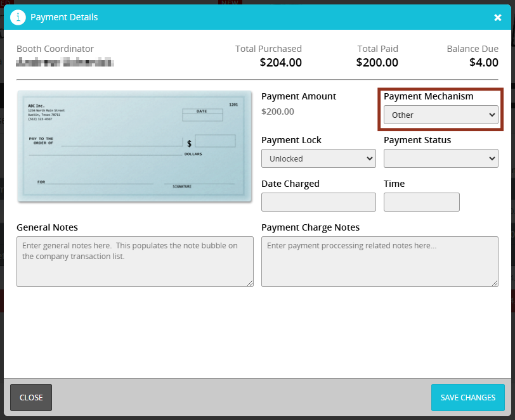Click the Booth Coordinator label
Screen dimensions: 515x420
tap(55, 49)
